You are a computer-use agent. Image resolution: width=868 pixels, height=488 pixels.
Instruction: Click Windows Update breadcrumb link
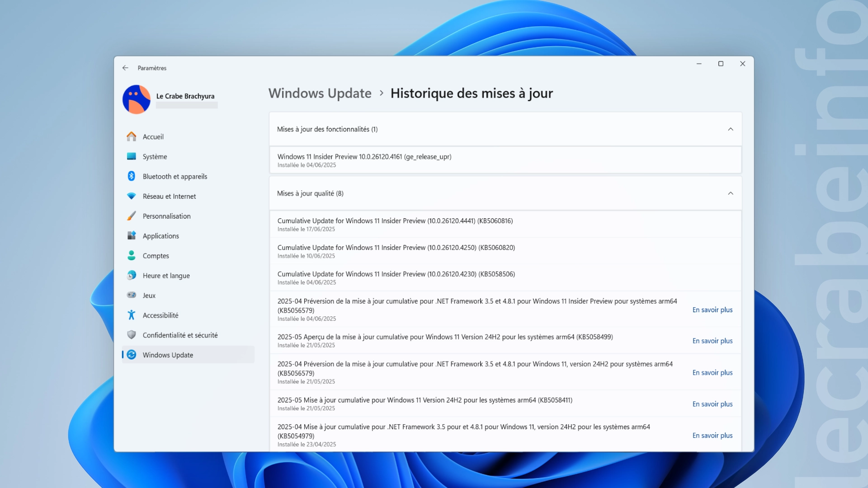coord(320,93)
